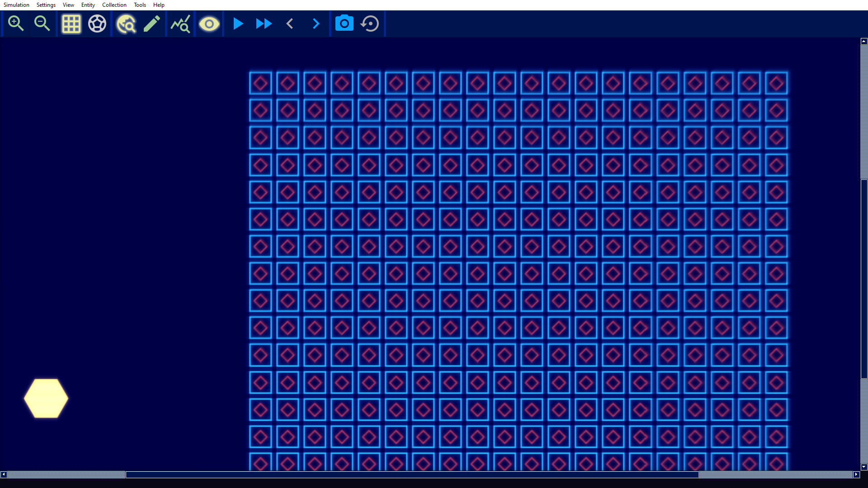Toggle the globe search explore button
868x488 pixels.
(126, 23)
